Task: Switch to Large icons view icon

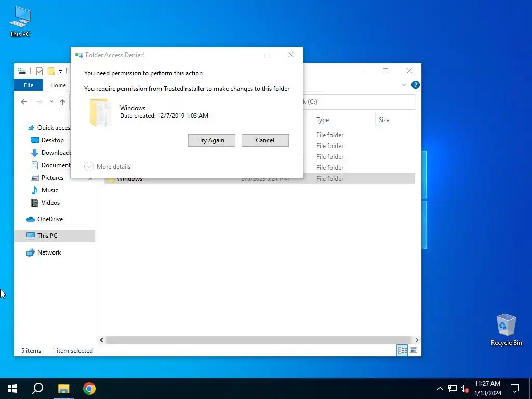Action: pos(413,350)
